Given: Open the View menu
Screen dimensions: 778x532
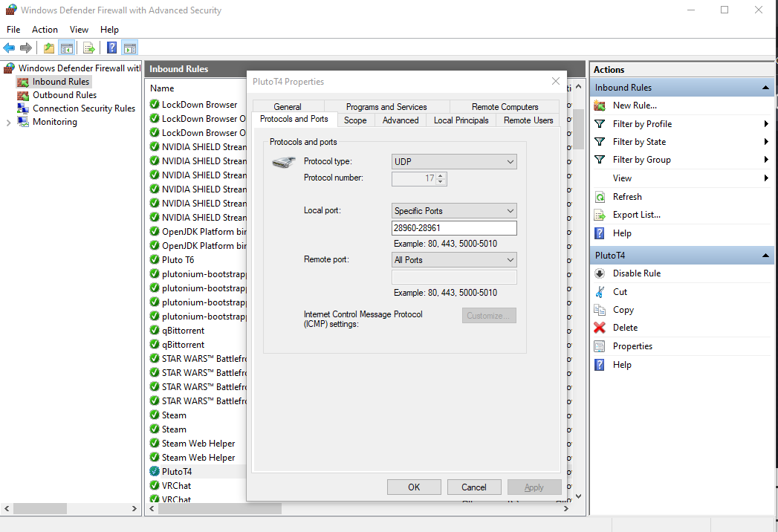Looking at the screenshot, I should [79, 30].
